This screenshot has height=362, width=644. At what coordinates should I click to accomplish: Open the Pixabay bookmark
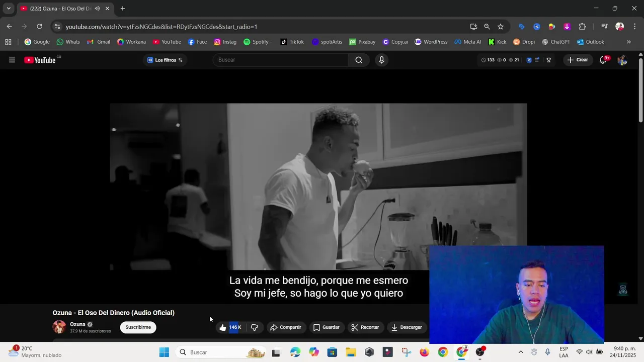point(362,42)
